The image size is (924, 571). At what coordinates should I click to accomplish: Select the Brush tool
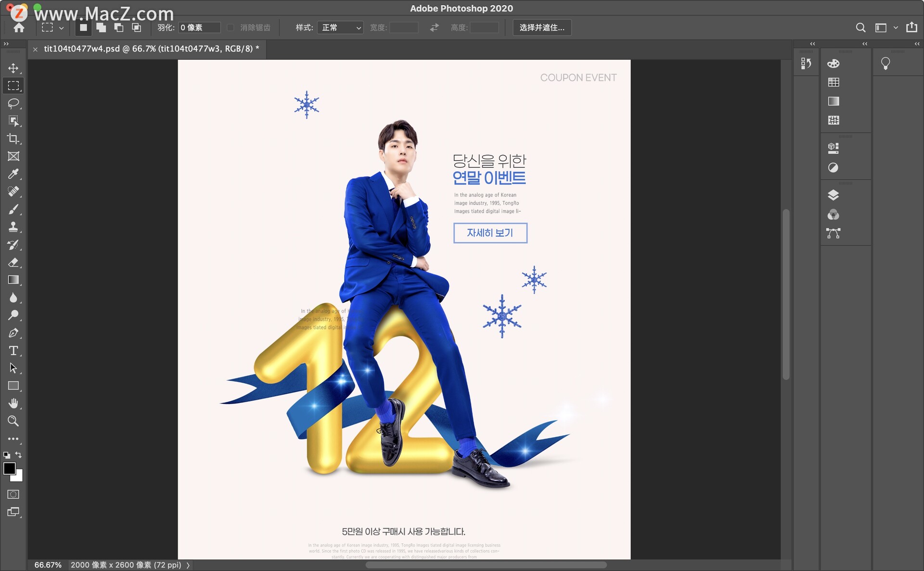click(x=13, y=209)
